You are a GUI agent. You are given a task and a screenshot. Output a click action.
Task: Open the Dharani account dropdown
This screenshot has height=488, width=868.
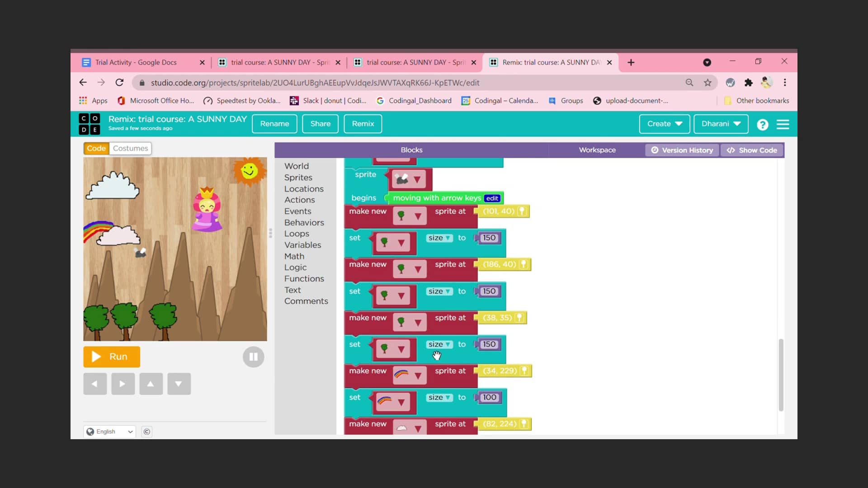[720, 124]
